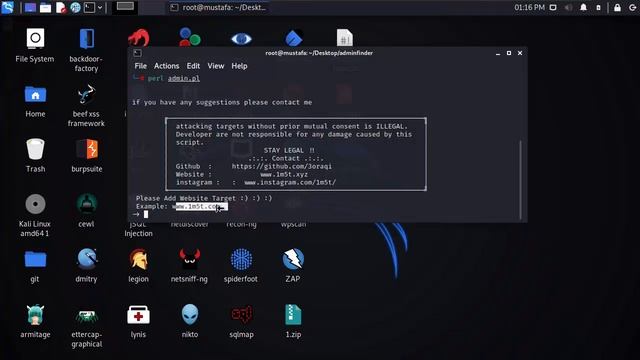Close the adminfinder terminal window
Image resolution: width=640 pixels, height=360 pixels.
pos(520,53)
